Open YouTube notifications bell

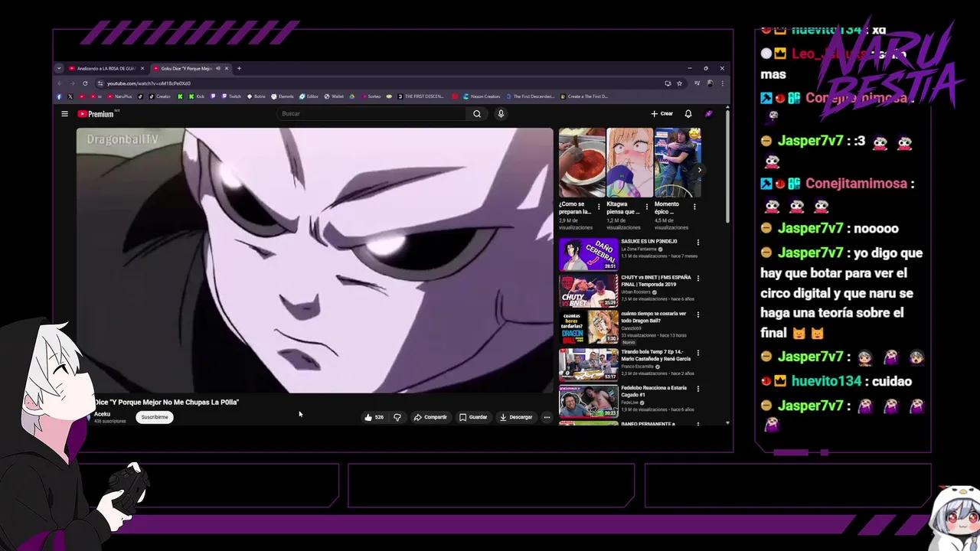coord(688,113)
